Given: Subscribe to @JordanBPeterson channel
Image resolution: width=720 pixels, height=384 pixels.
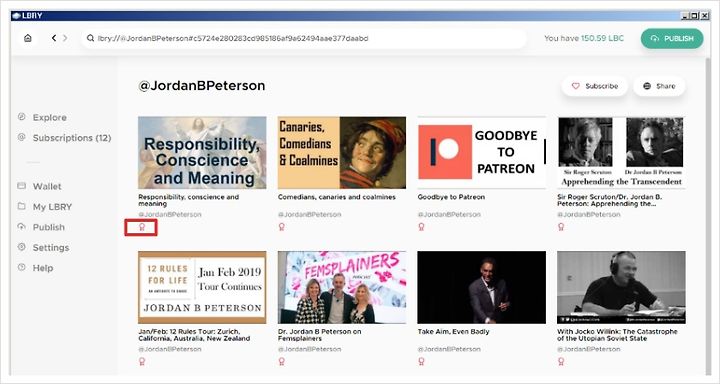Looking at the screenshot, I should point(594,86).
